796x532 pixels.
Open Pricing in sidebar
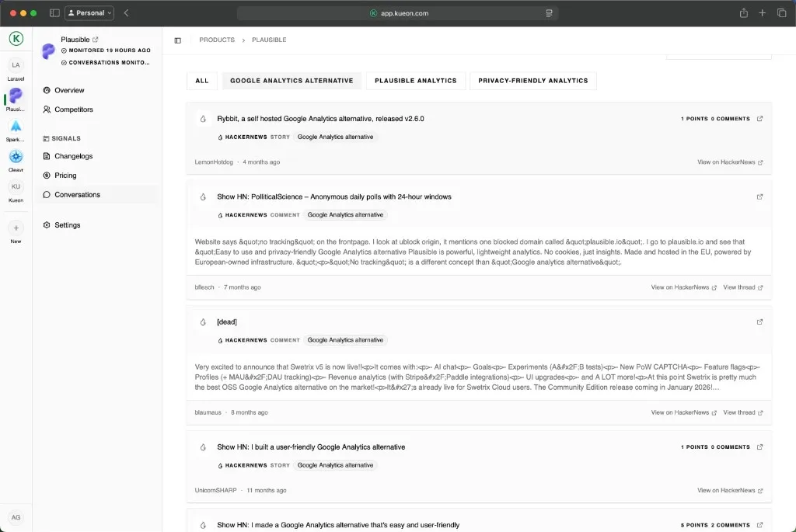[65, 176]
